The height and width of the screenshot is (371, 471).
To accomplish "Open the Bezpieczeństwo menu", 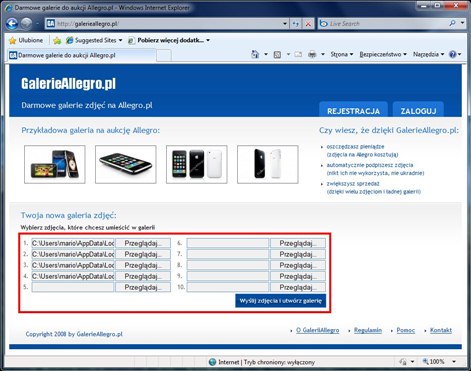I will (x=383, y=54).
